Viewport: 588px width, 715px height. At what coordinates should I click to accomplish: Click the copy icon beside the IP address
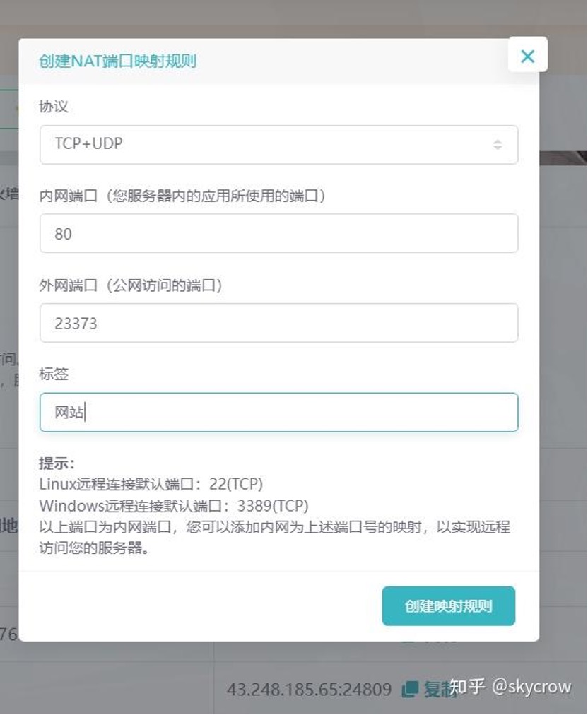point(410,689)
